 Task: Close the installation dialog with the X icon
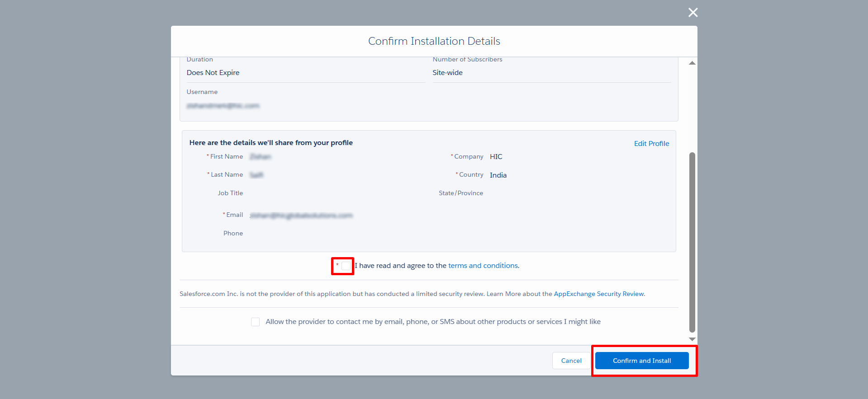click(693, 12)
